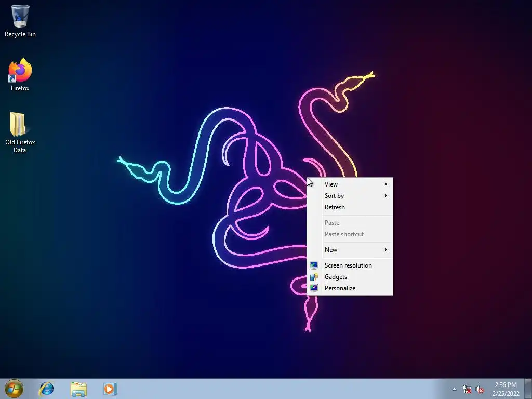
Task: Choose Gadgets from the context menu
Action: [350, 277]
